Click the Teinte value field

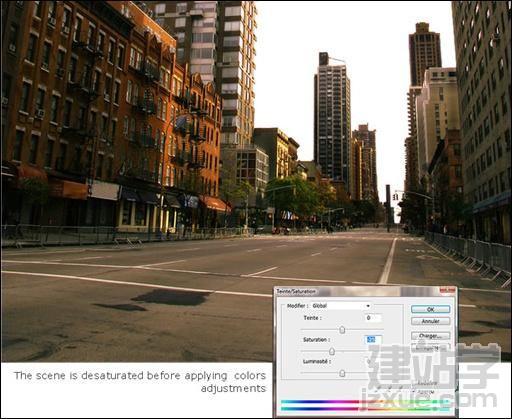tap(373, 318)
